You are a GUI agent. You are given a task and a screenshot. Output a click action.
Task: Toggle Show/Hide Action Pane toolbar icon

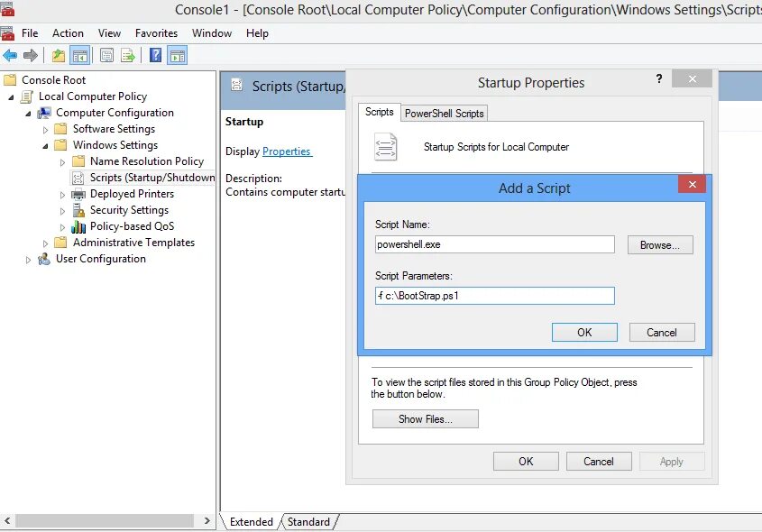coord(178,55)
